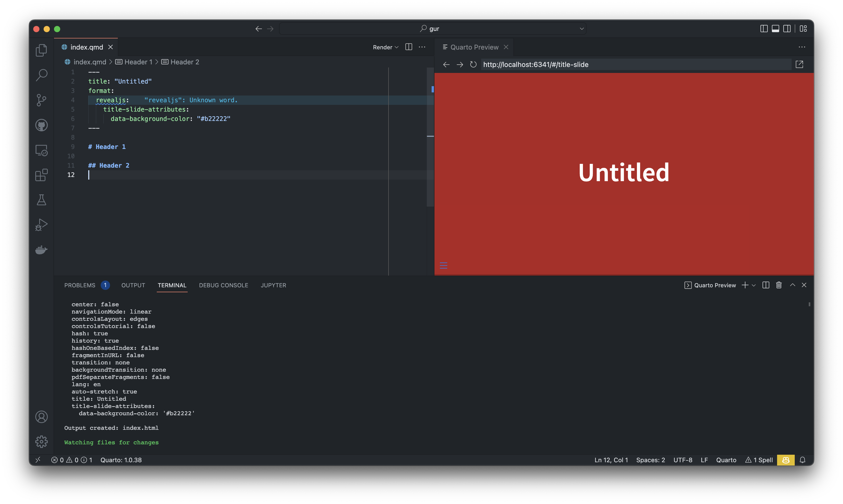Open the Accounts menu icon

pos(42,417)
